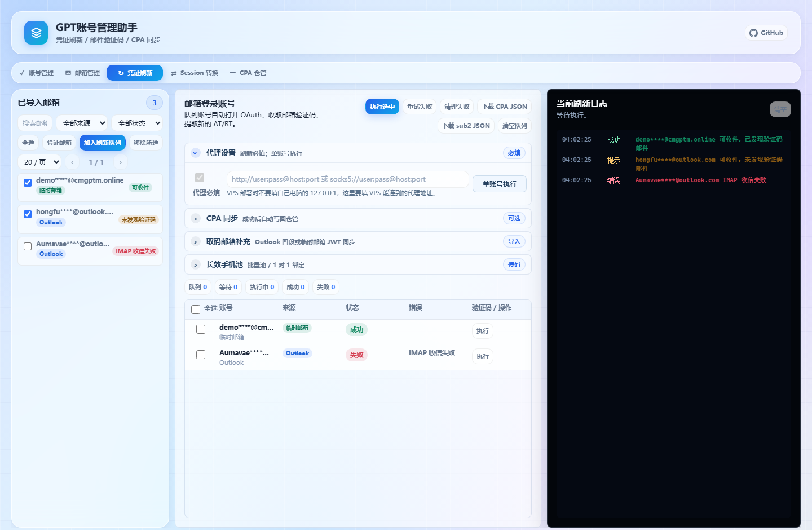Uncheck the hongfu****@outlook mailbox checkbox
This screenshot has height=530, width=812.
coord(28,214)
